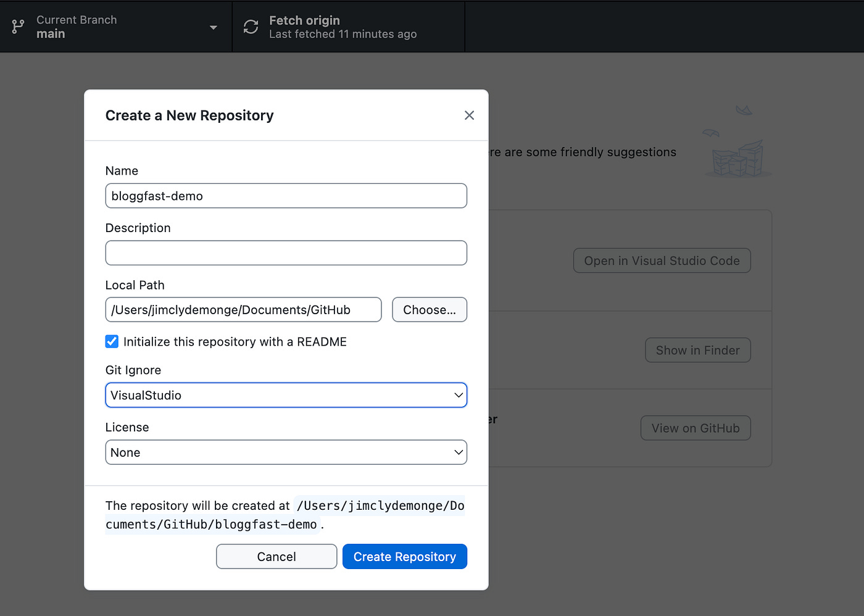Open the Git Ignore dropdown showing VisualStudio
Viewport: 864px width, 616px height.
coord(286,395)
